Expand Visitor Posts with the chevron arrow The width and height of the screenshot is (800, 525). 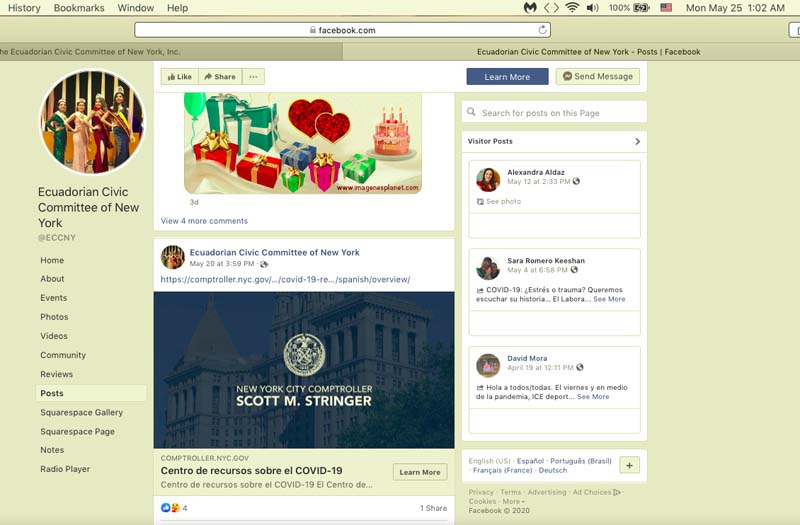637,141
